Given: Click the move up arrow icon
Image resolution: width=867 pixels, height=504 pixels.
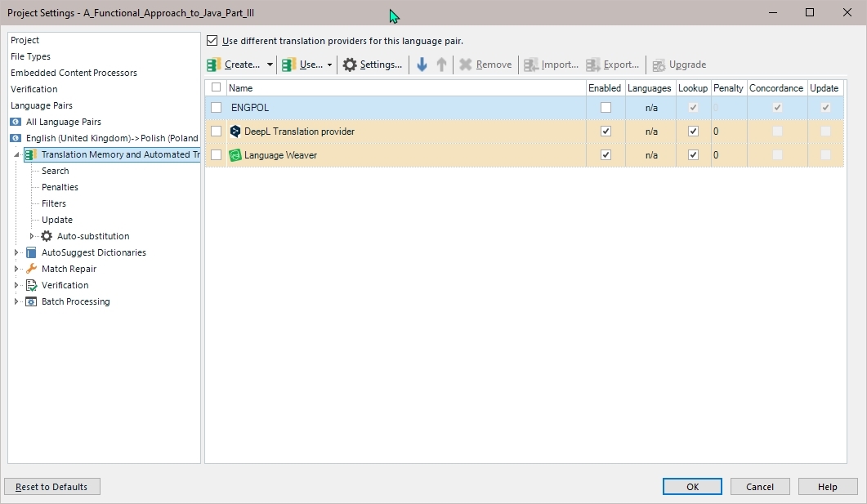Looking at the screenshot, I should click(441, 65).
